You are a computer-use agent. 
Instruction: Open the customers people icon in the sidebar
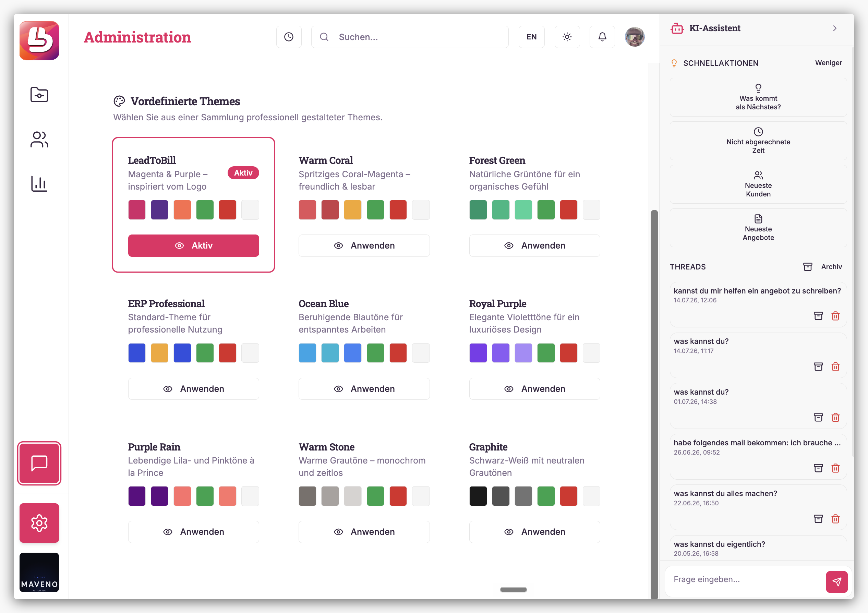pyautogui.click(x=39, y=140)
